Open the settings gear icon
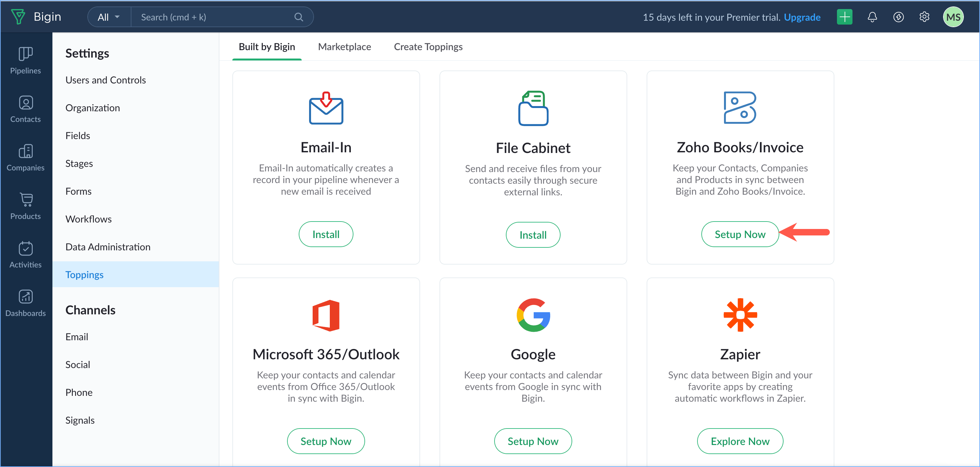The width and height of the screenshot is (980, 467). point(924,17)
